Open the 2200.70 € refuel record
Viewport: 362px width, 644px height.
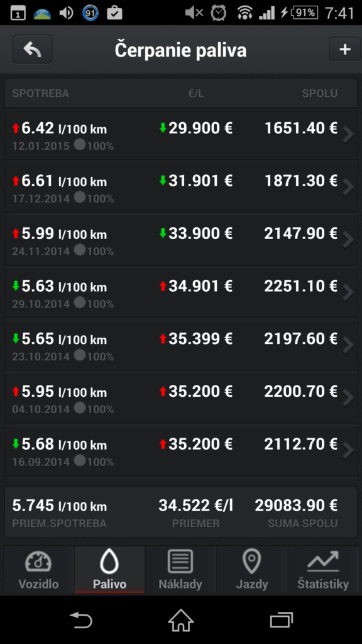click(181, 398)
